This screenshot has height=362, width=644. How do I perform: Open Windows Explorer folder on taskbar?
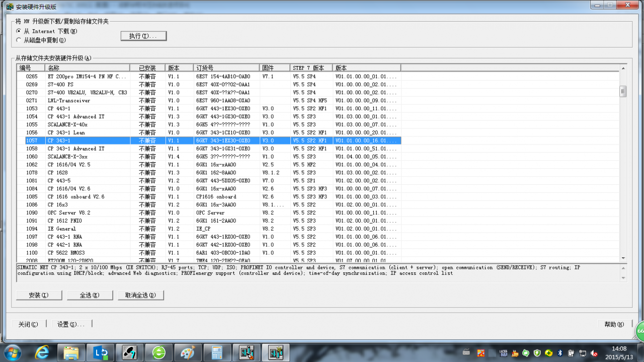(x=71, y=352)
